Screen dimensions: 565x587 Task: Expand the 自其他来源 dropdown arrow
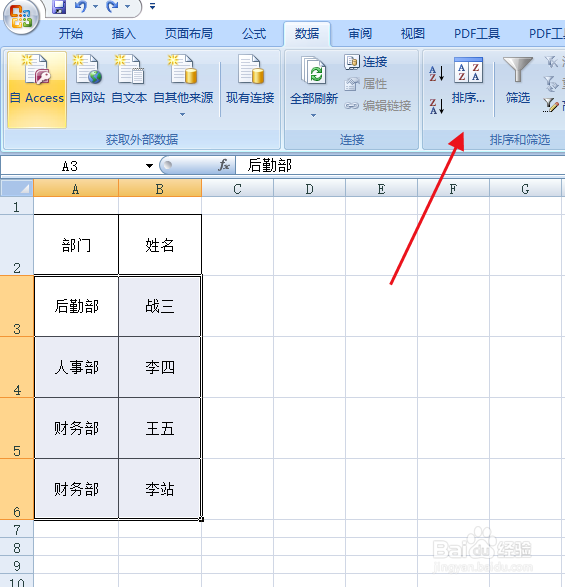(182, 115)
